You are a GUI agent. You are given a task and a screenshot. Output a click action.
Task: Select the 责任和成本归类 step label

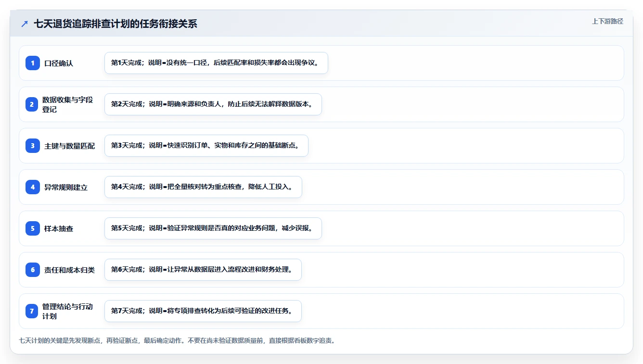pyautogui.click(x=70, y=270)
